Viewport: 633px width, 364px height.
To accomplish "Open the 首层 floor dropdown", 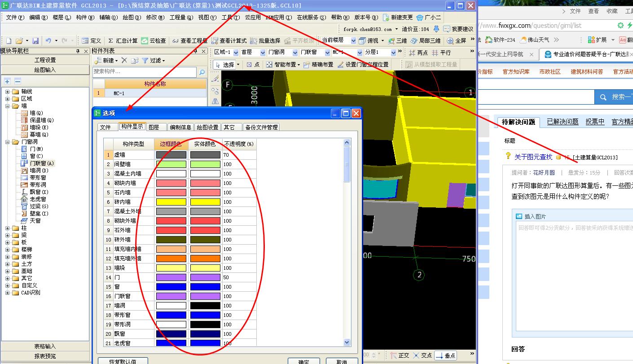I will pos(263,53).
